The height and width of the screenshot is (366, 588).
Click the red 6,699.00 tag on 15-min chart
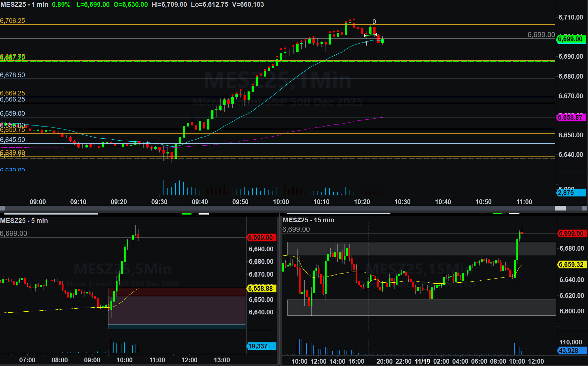[571, 233]
